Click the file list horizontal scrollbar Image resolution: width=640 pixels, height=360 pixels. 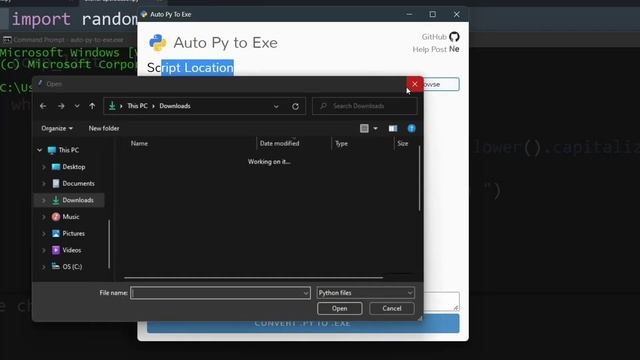[x=253, y=278]
